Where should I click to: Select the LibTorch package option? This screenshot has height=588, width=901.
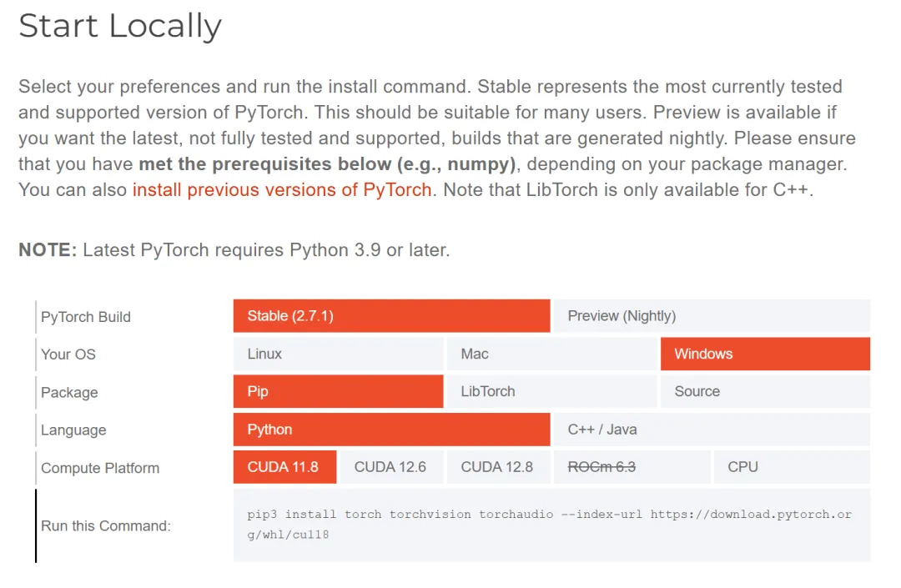pyautogui.click(x=551, y=391)
